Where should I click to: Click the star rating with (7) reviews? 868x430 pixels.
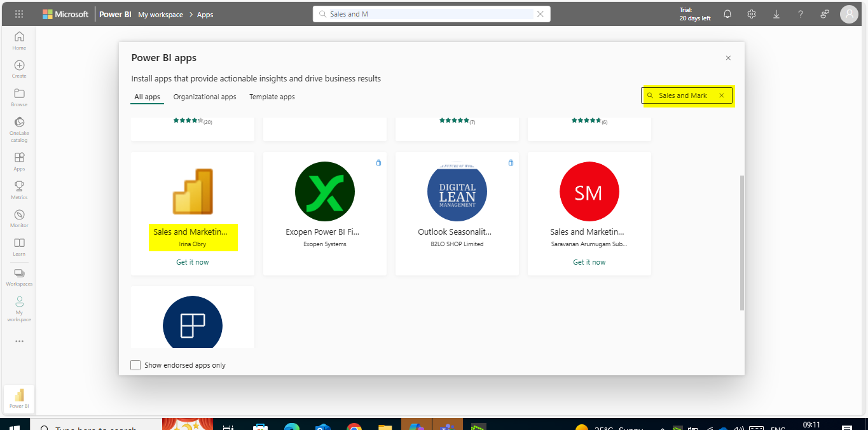pos(457,121)
